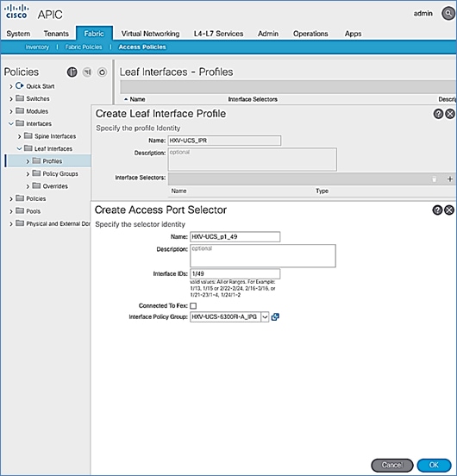Open the System tab
The height and width of the screenshot is (476, 457).
click(x=18, y=34)
